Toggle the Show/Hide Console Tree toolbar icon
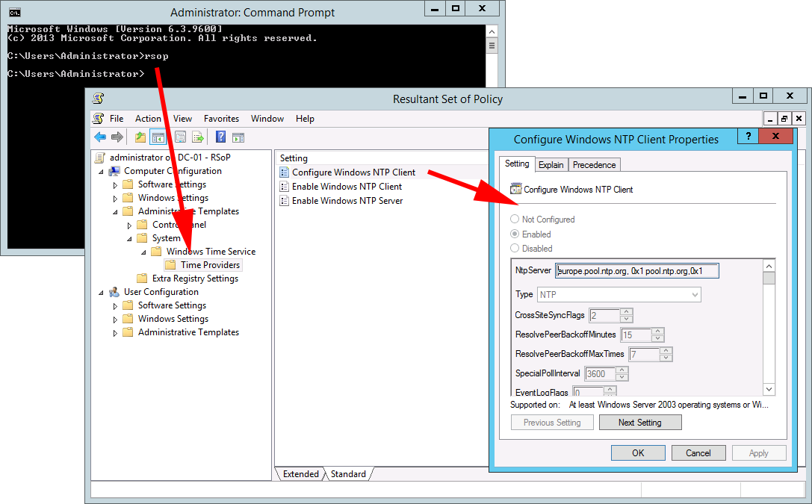 tap(158, 137)
